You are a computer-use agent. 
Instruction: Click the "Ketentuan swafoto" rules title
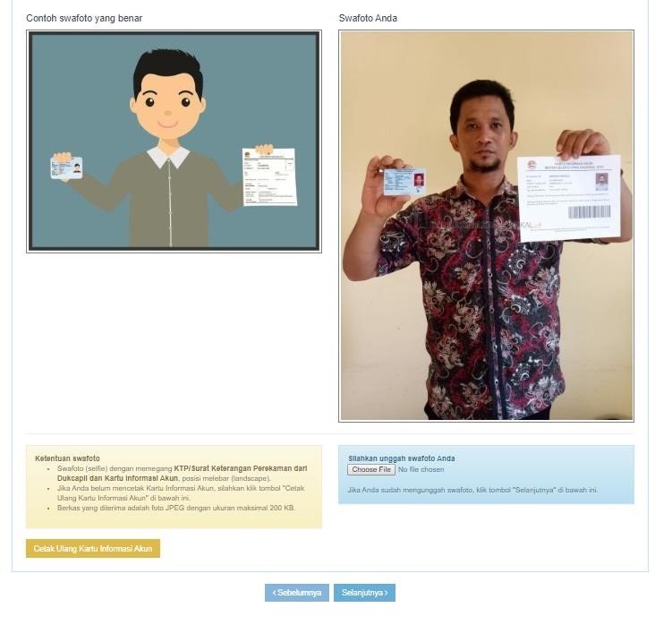67,458
